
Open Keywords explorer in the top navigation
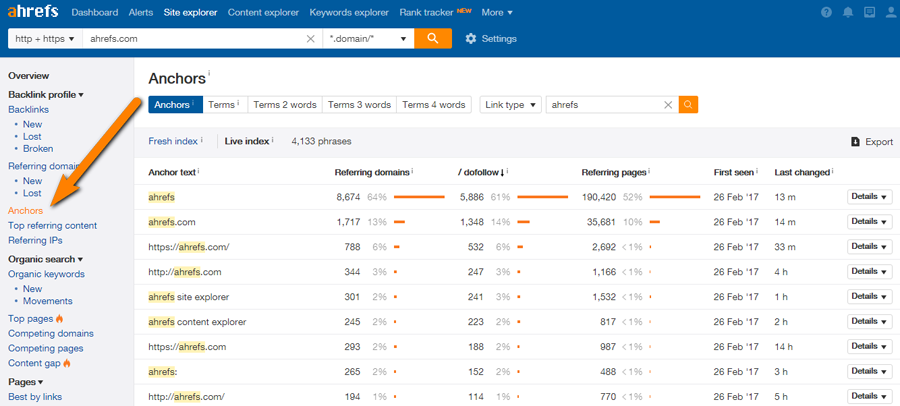(349, 12)
